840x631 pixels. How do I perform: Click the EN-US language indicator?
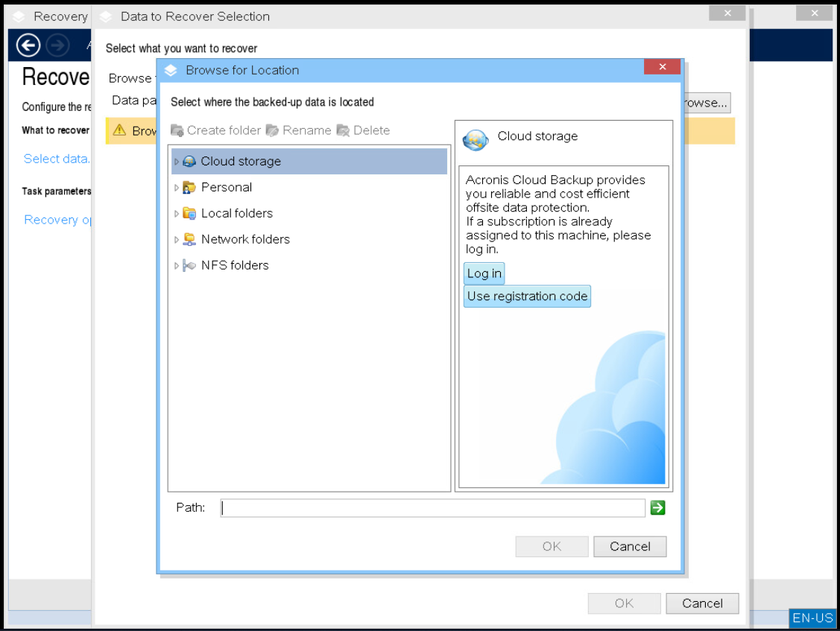click(812, 618)
